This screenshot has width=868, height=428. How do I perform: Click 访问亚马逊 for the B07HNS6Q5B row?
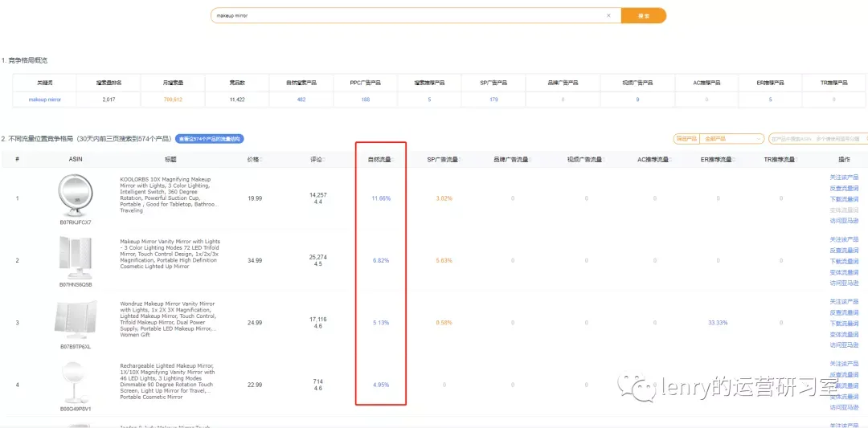pos(844,283)
